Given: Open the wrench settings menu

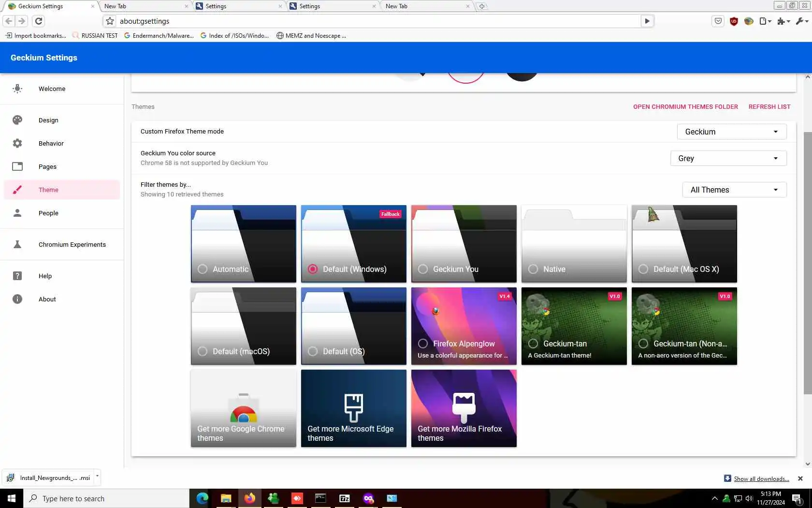Looking at the screenshot, I should coord(802,21).
